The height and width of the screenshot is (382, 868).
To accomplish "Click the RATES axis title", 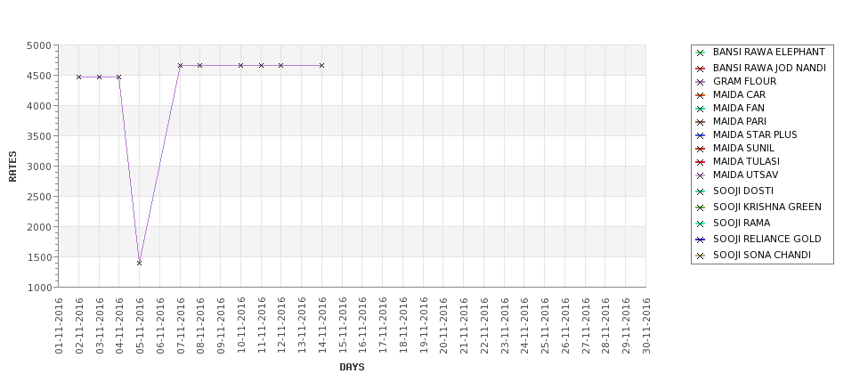I will pyautogui.click(x=12, y=167).
